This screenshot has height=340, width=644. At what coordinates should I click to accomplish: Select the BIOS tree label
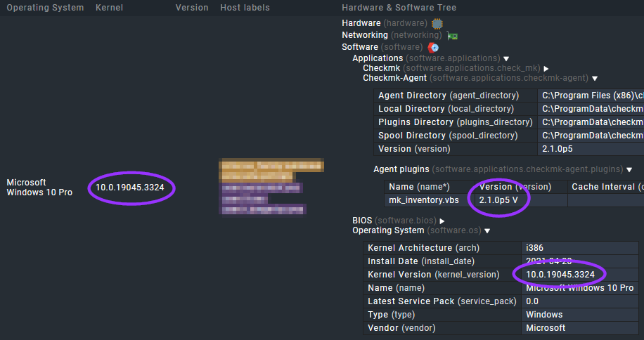click(362, 221)
